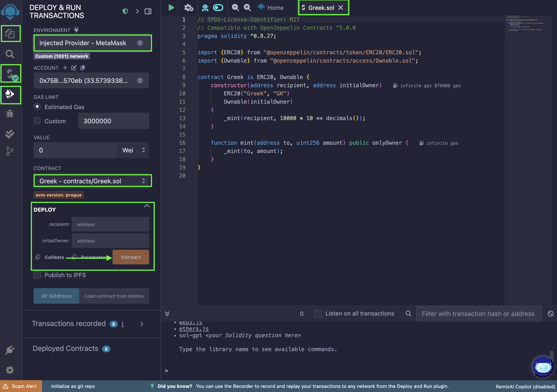Run script with the green play icon

tap(171, 8)
